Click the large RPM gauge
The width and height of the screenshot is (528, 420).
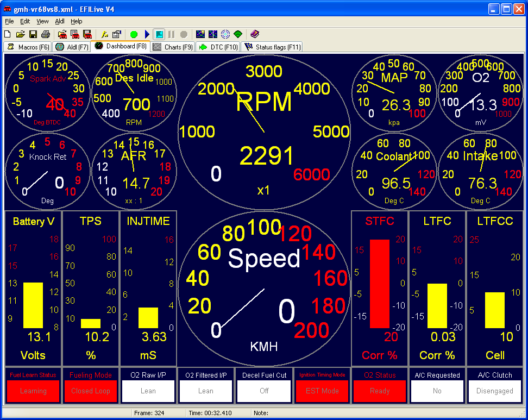(264, 130)
